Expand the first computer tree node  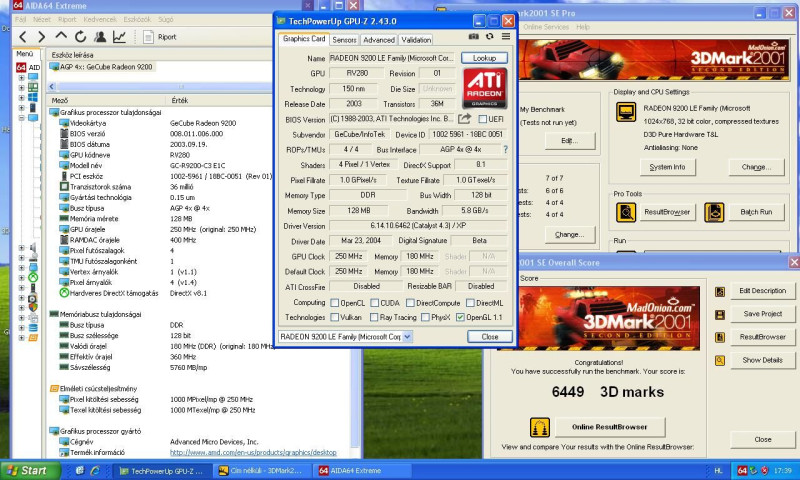click(21, 78)
